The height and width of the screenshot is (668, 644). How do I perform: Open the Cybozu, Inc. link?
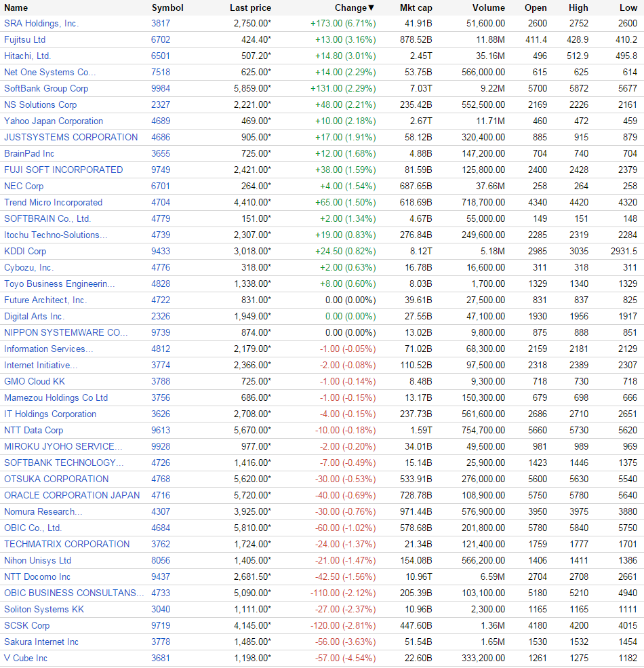[28, 268]
